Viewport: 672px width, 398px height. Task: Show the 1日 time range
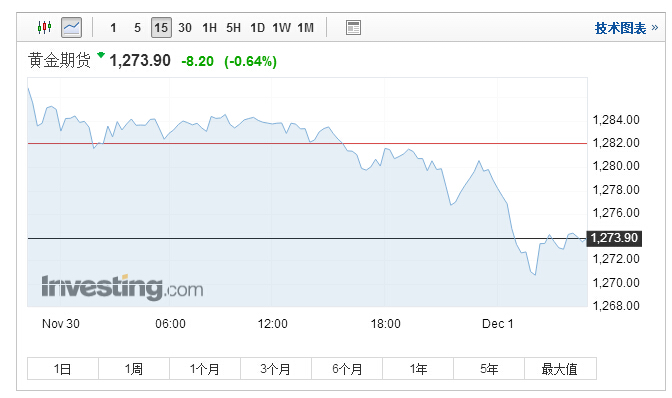coord(63,368)
